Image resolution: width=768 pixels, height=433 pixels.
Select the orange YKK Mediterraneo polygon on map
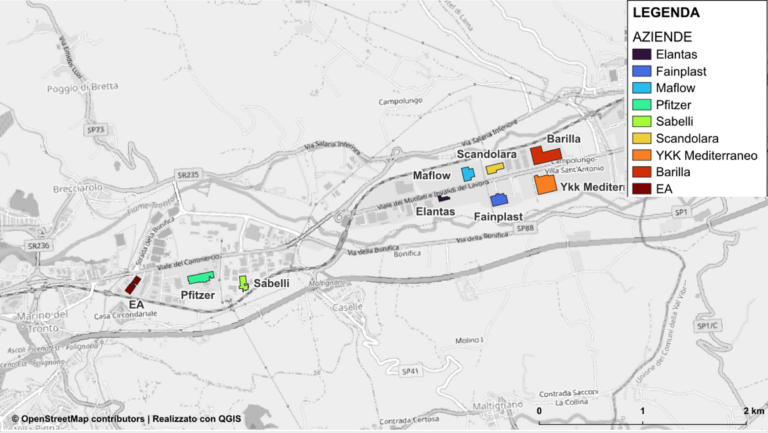tap(545, 185)
